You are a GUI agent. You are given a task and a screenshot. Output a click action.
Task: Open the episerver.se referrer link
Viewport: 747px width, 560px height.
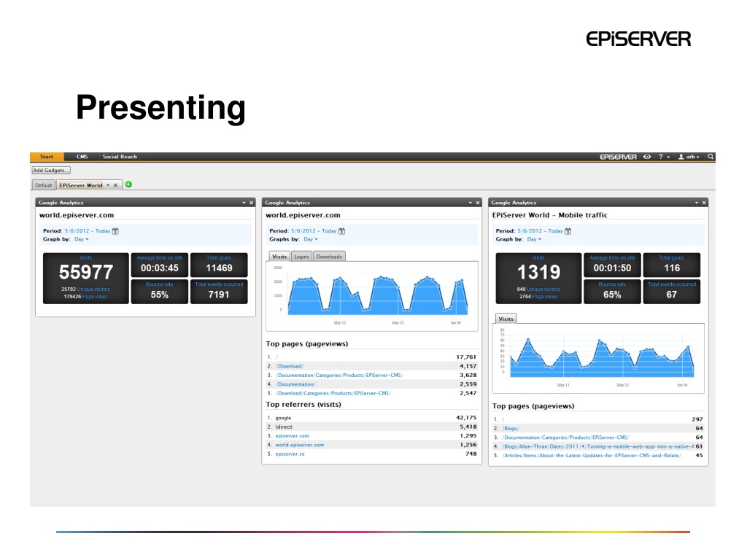tap(290, 454)
